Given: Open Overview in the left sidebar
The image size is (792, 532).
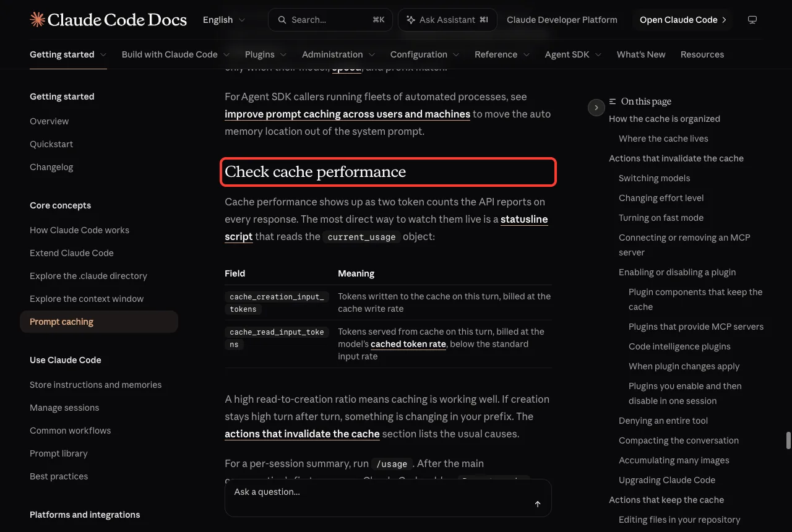Looking at the screenshot, I should 49,121.
